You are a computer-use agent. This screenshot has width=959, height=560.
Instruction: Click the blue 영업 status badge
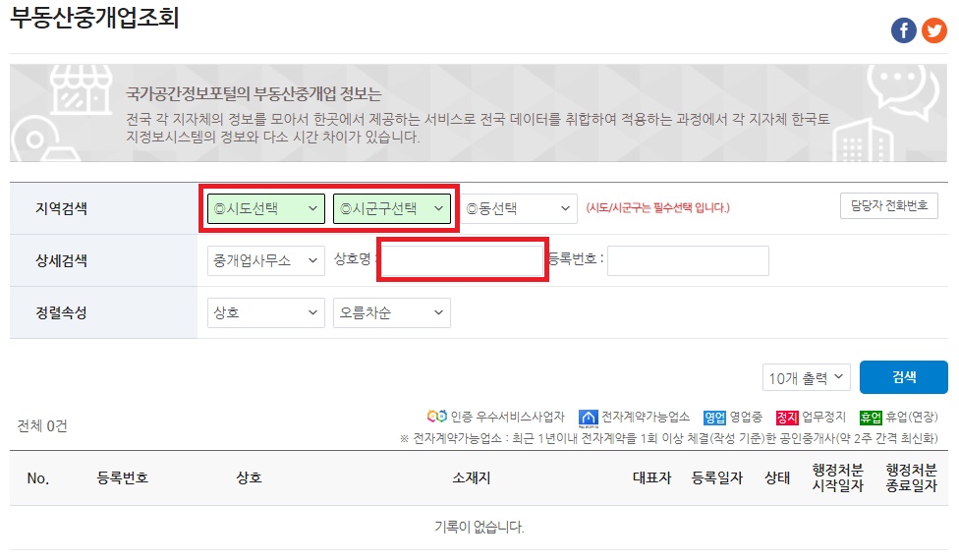714,418
